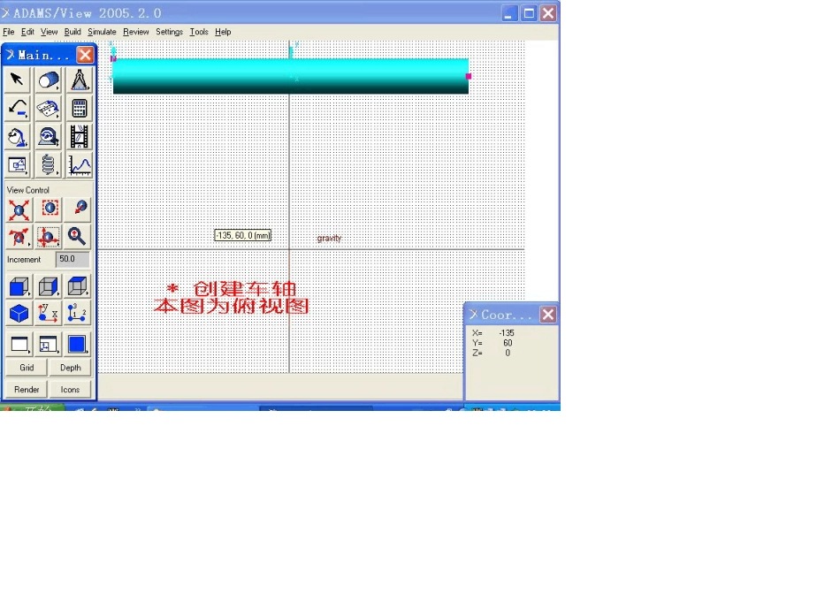Open the plotting graph tool

(80, 165)
